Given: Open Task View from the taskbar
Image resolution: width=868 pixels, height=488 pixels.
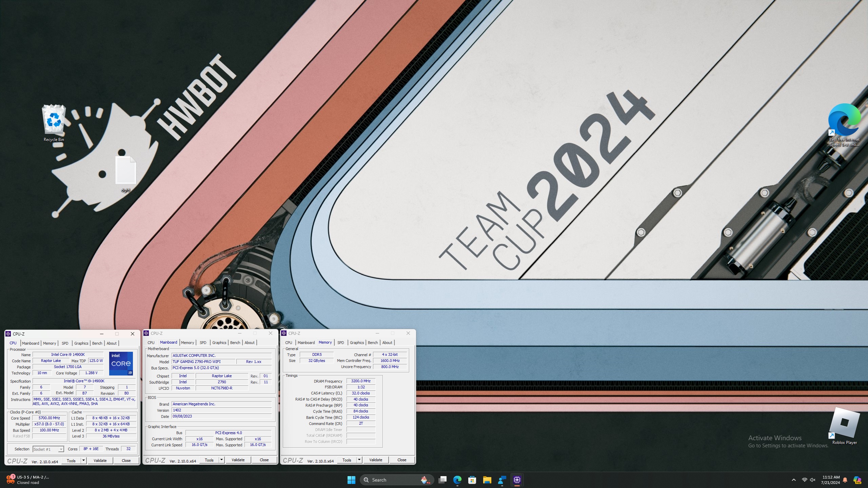Looking at the screenshot, I should [442, 480].
